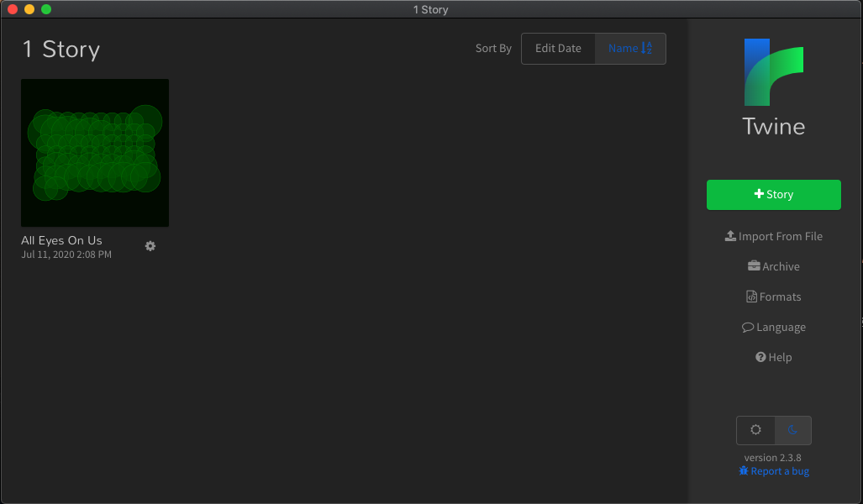Switch to dark theme with moon icon
863x504 pixels.
pyautogui.click(x=792, y=430)
